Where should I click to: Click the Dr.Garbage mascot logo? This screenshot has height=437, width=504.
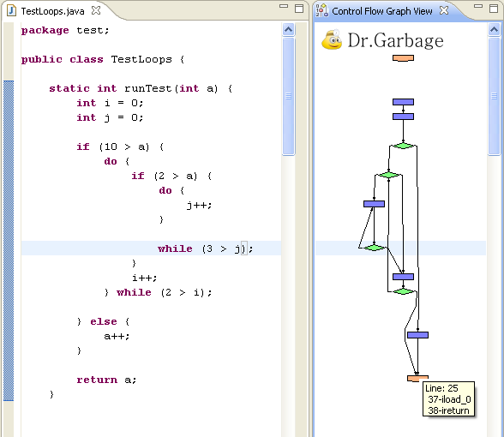pos(332,40)
